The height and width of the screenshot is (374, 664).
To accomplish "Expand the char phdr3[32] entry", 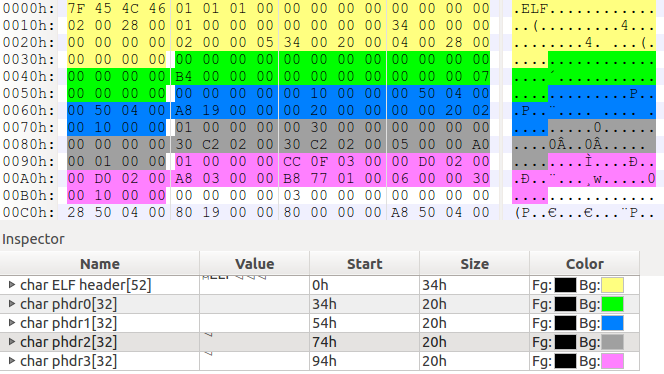I will [x=12, y=361].
